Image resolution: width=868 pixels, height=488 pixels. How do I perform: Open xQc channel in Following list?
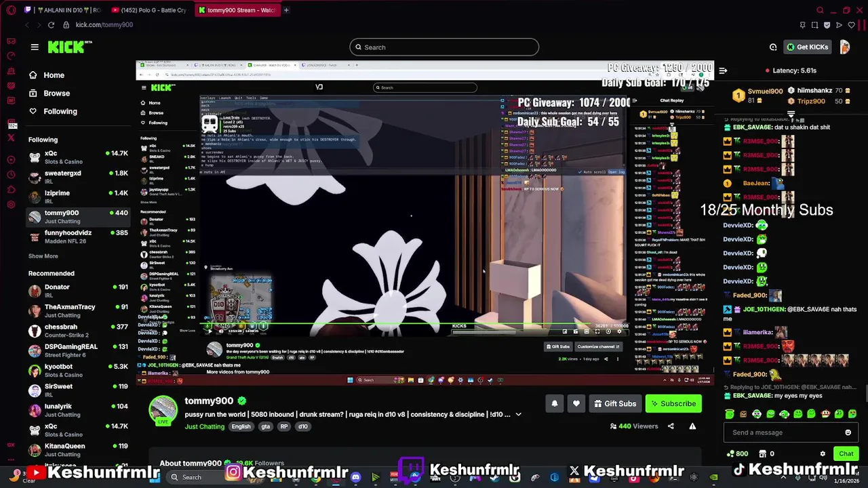[78, 157]
